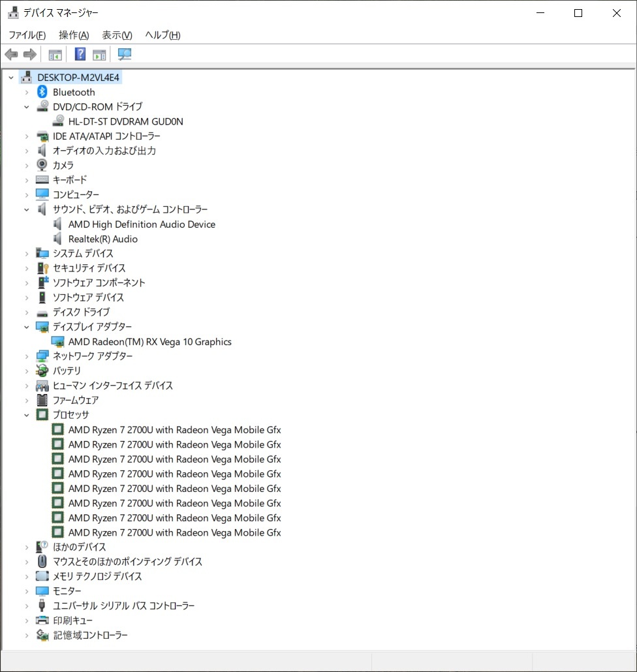
Task: Click the action pane toolbar icon
Action: [x=99, y=54]
